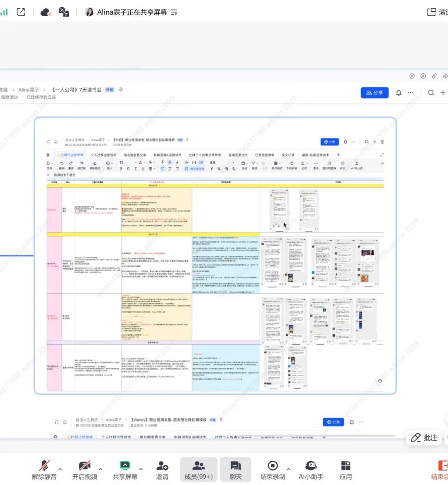Viewport: 448px width, 485px height.
Task: Select 《一人公司》7天读书会 breadcrumb item
Action: 77,90
